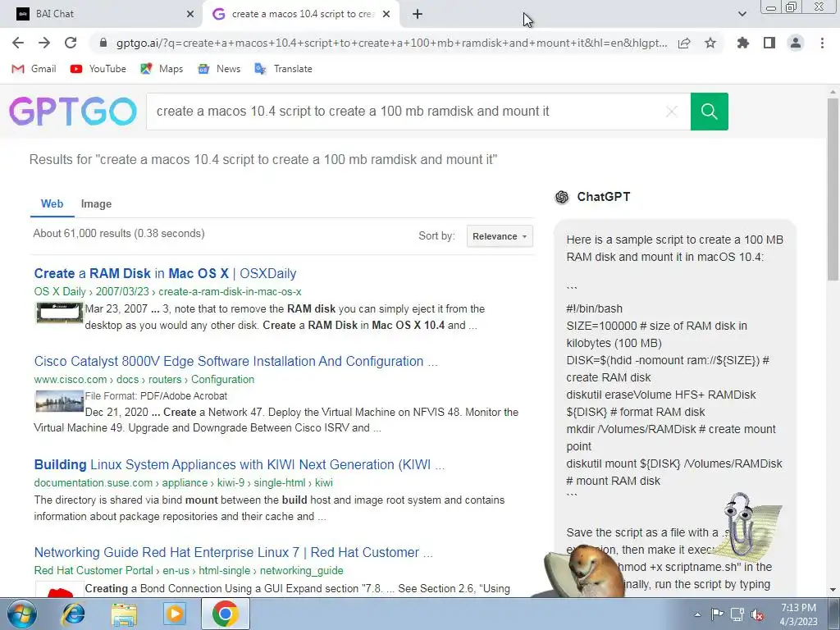Close the GPTGO search tab
The image size is (840, 630).
pos(386,15)
